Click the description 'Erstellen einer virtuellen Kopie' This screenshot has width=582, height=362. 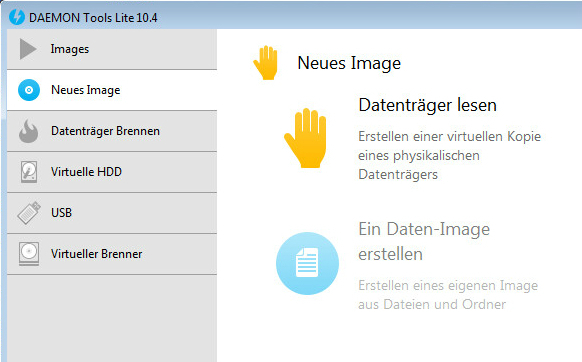449,137
